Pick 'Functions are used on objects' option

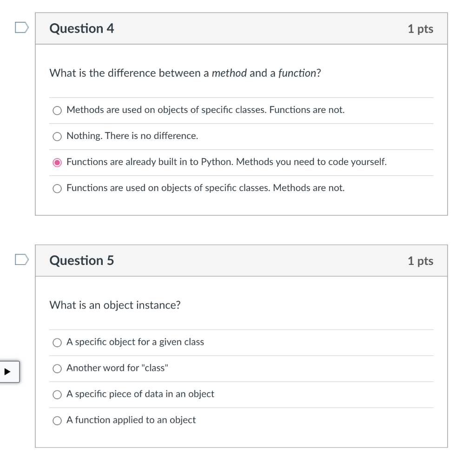(x=57, y=188)
